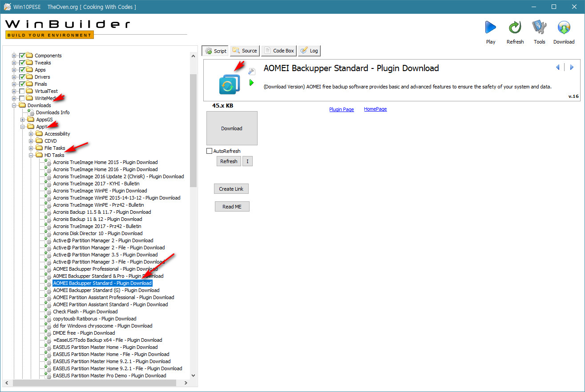Click the AOMEI Backupper script logo
This screenshot has width=585, height=392.
pyautogui.click(x=230, y=84)
